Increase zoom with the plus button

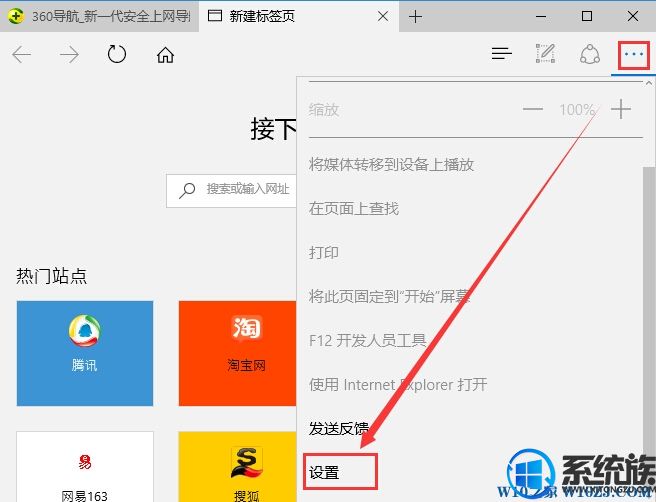pos(621,109)
